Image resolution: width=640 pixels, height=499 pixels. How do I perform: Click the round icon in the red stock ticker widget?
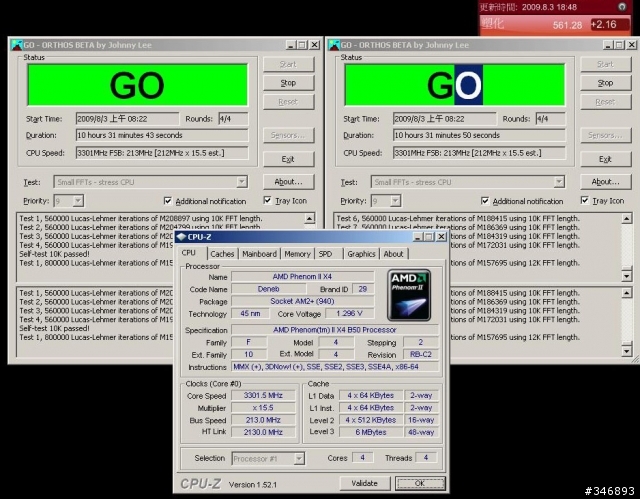(622, 7)
